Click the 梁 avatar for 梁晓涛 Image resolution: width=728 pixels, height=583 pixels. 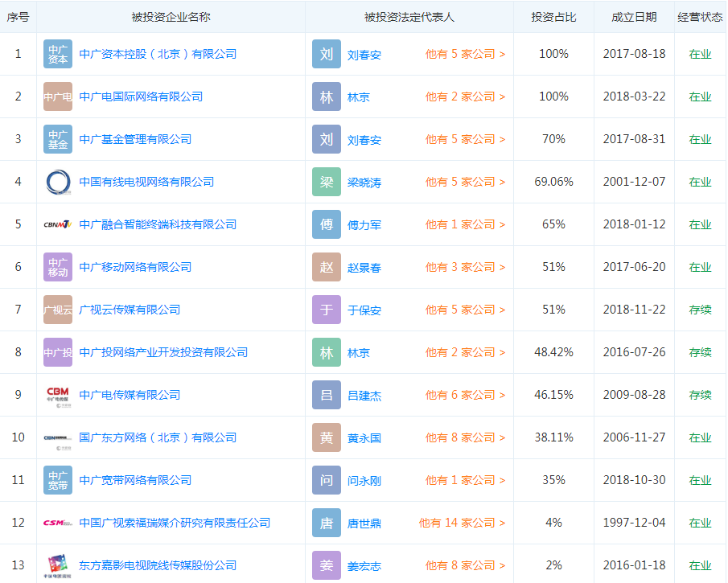pos(327,182)
